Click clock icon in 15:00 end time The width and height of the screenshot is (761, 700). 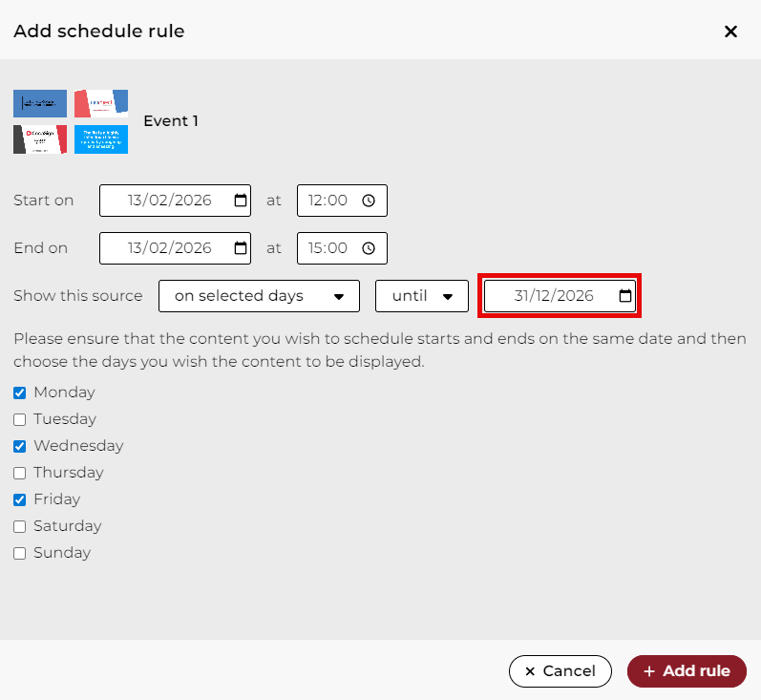click(369, 248)
